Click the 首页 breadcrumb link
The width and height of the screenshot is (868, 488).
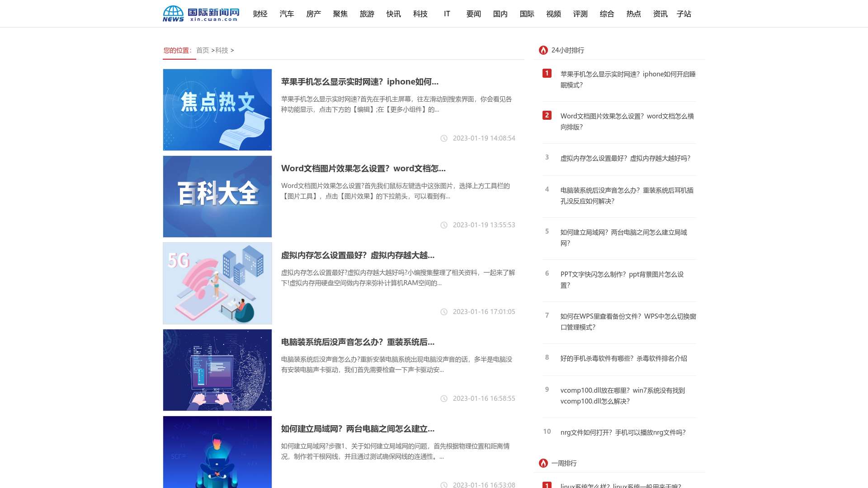tap(203, 50)
